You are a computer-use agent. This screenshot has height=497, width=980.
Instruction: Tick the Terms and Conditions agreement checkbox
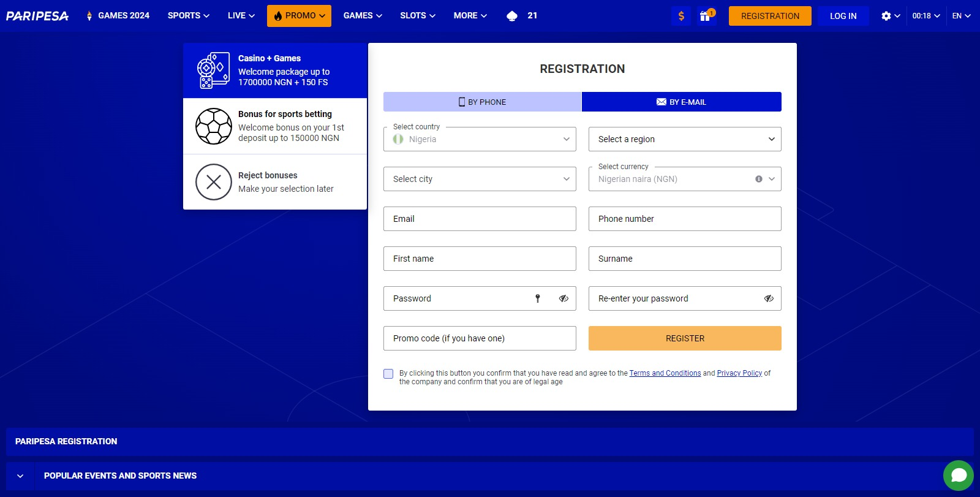388,374
